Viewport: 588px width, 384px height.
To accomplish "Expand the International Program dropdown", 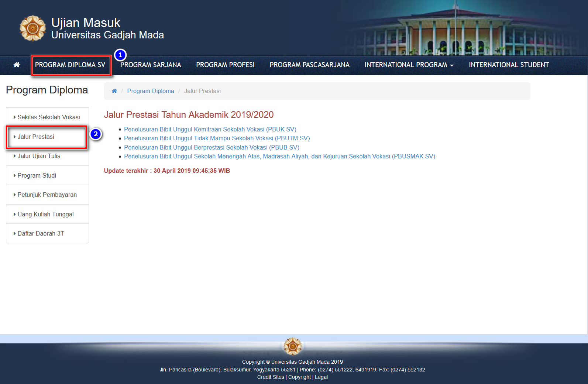I will coord(409,65).
